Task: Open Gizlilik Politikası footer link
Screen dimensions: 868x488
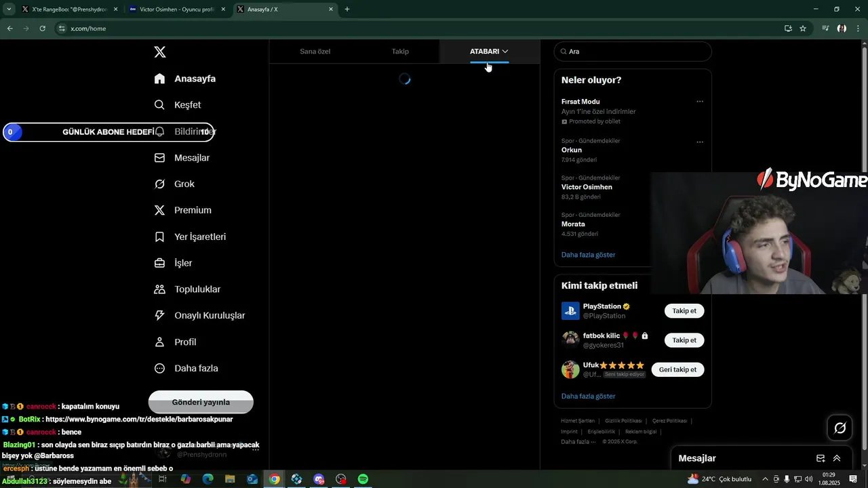Action: click(x=623, y=421)
